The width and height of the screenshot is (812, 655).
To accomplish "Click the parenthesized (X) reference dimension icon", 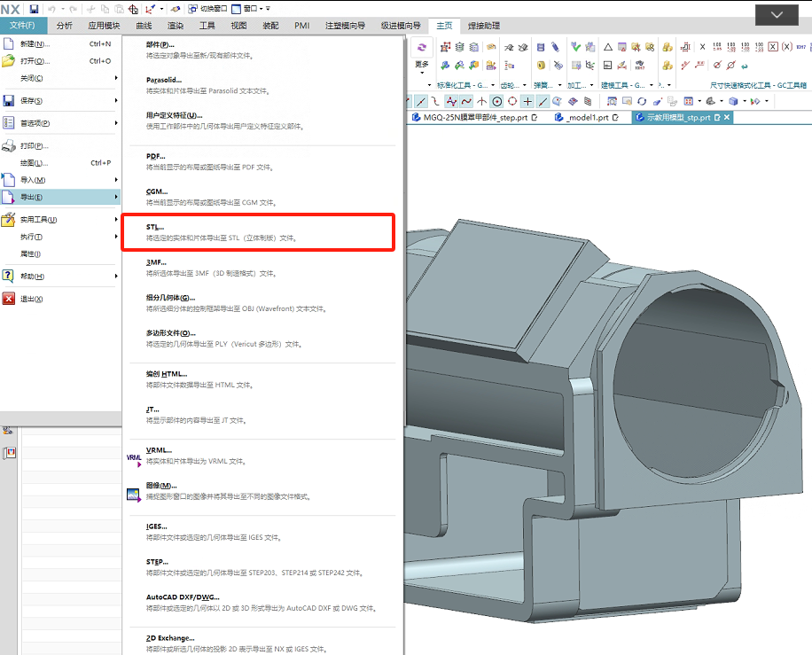I will click(x=787, y=47).
